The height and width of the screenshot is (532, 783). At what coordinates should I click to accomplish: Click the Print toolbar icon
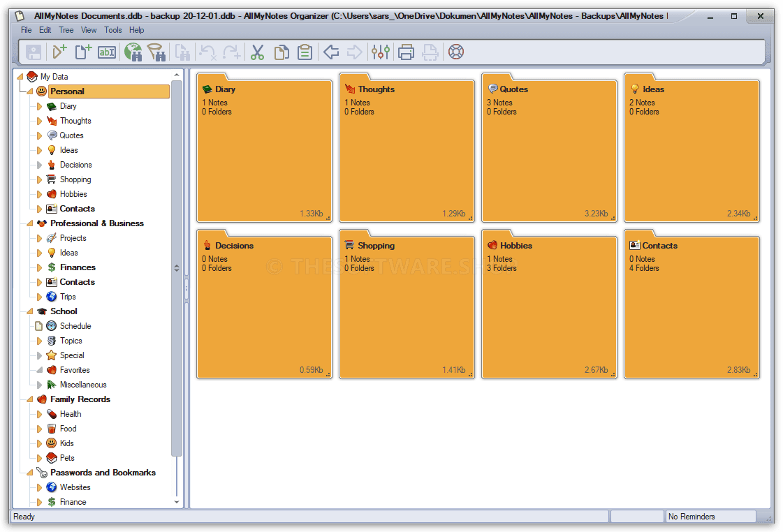click(406, 52)
